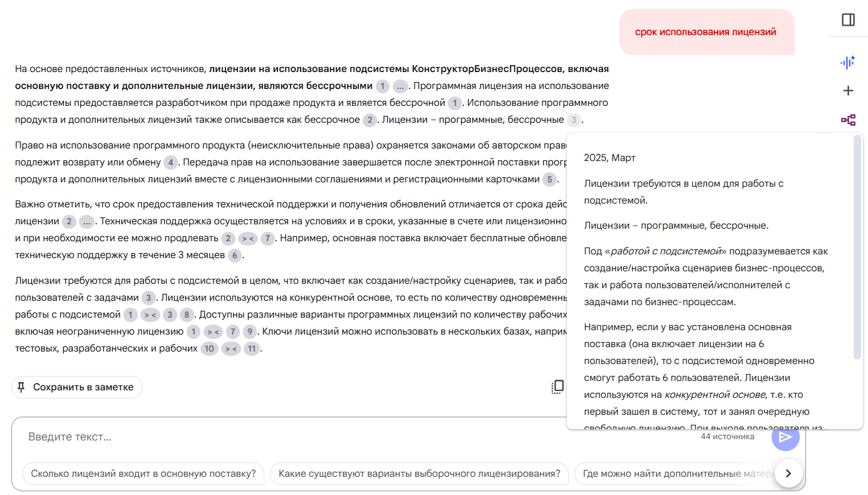The image size is (868, 495).
Task: Open citation 11 in the last paragraph
Action: click(252, 349)
